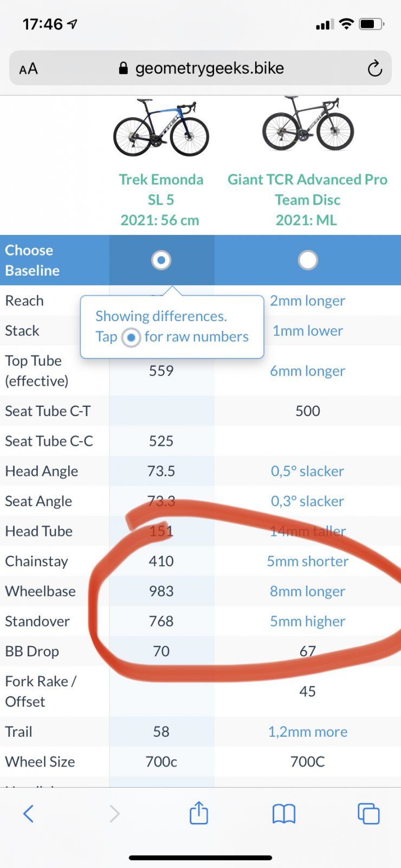Tap the '5mm shorter' chainstay difference

coord(307,561)
